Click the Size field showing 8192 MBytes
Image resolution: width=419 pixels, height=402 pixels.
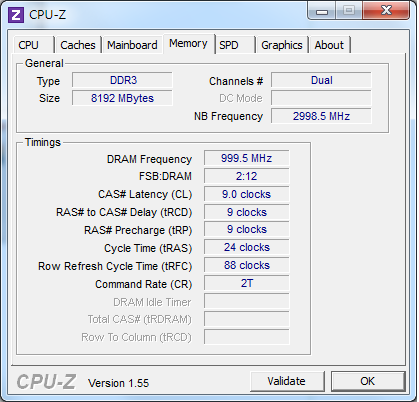(x=122, y=98)
